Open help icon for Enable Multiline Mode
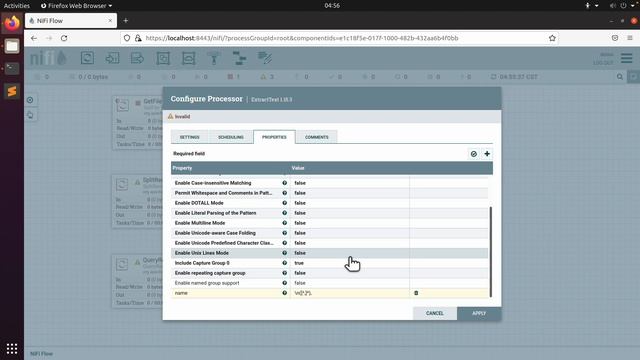 [x=284, y=223]
